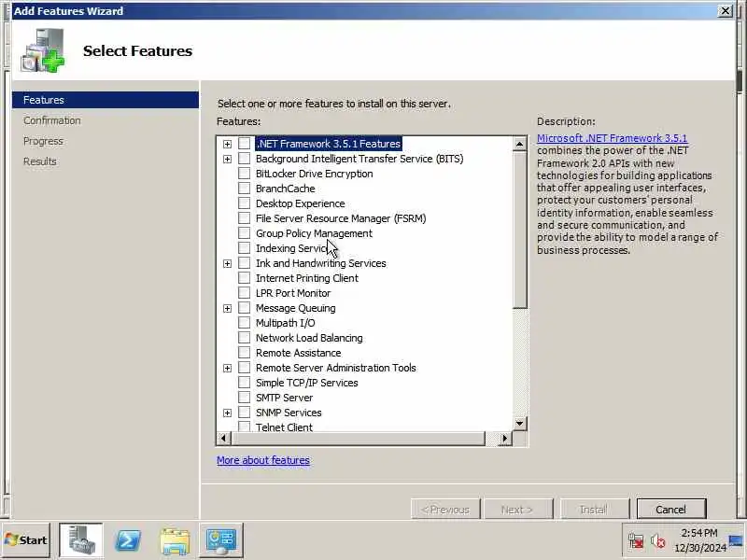Check the Ink and Handwriting Services box
This screenshot has height=560, width=747.
244,263
